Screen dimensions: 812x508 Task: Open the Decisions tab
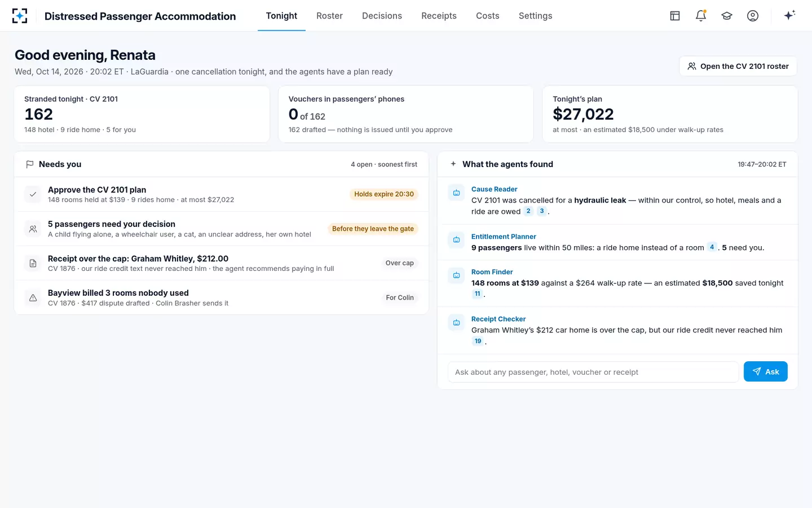coord(382,16)
